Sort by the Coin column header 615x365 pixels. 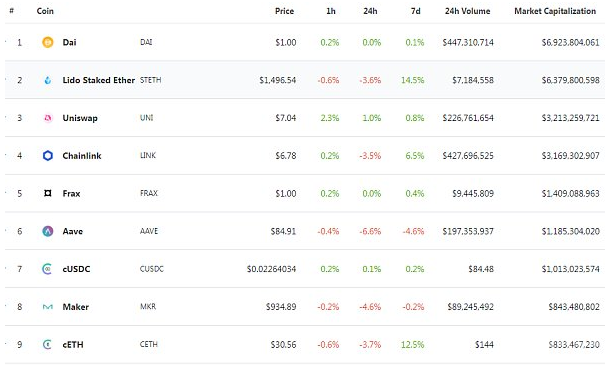(x=45, y=11)
